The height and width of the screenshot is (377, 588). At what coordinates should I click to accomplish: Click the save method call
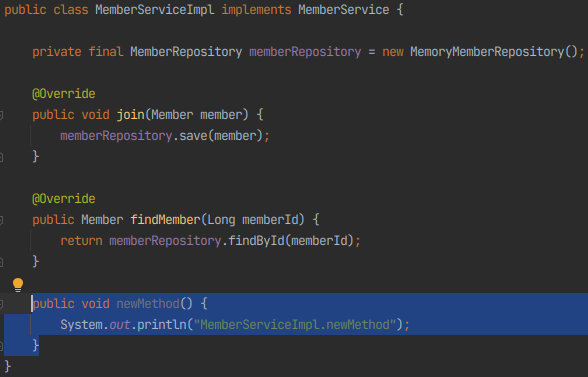pyautogui.click(x=193, y=136)
